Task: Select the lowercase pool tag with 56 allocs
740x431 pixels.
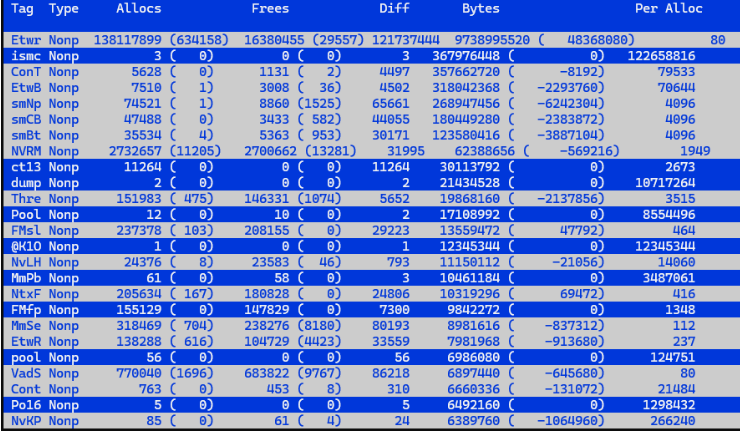Action: [x=26, y=357]
